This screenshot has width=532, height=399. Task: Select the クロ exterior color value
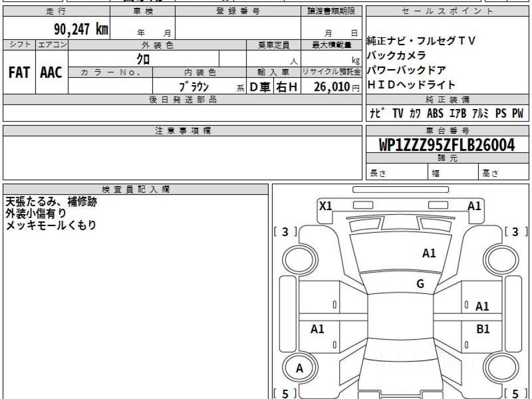(143, 59)
